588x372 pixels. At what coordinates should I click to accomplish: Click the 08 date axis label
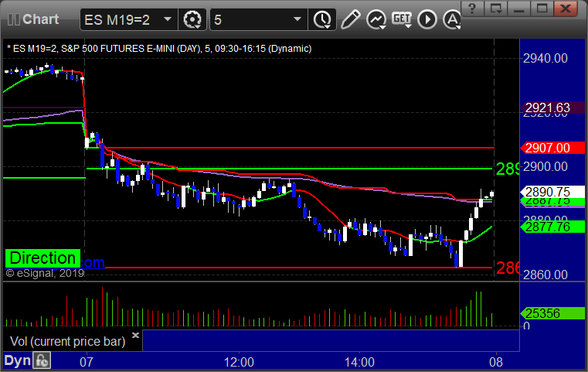pos(496,362)
